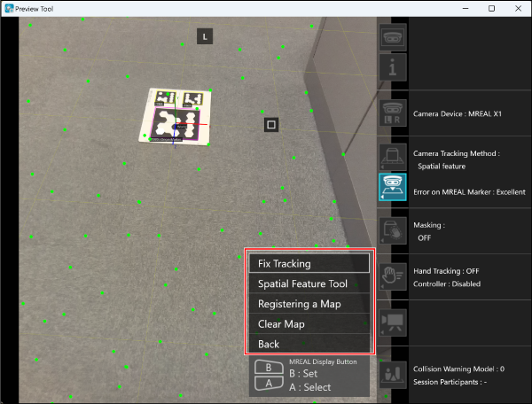Choose Registering a Map option
532x404 pixels.
309,304
